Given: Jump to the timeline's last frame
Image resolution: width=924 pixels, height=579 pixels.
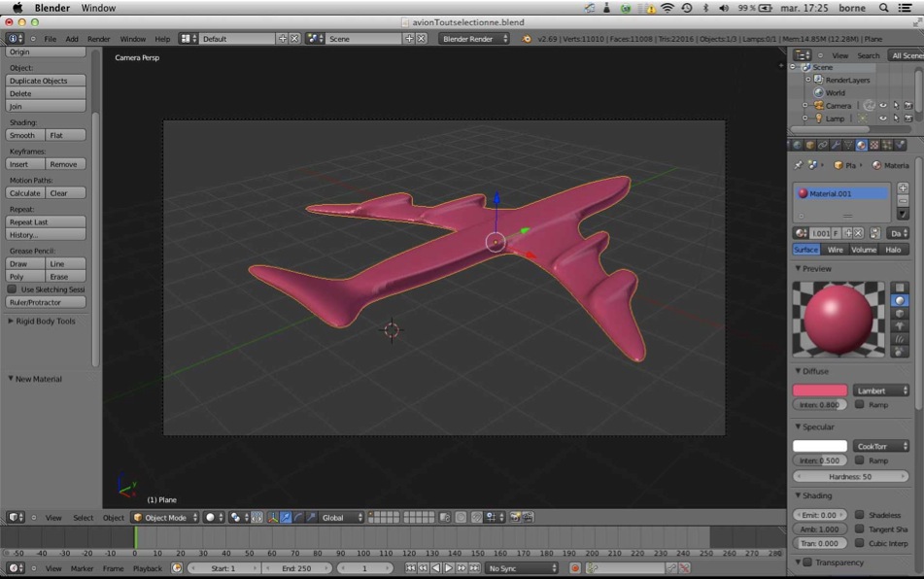Looking at the screenshot, I should 475,568.
